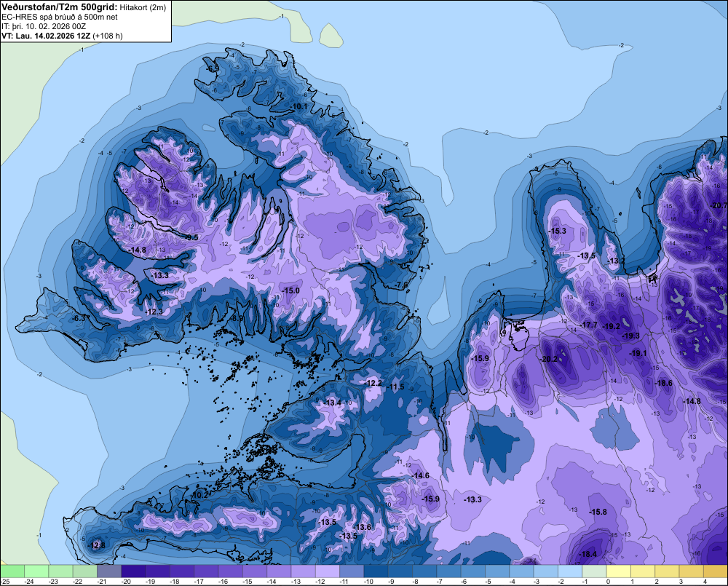Click the -12.3 temperature label
This screenshot has width=728, height=586.
click(x=154, y=312)
